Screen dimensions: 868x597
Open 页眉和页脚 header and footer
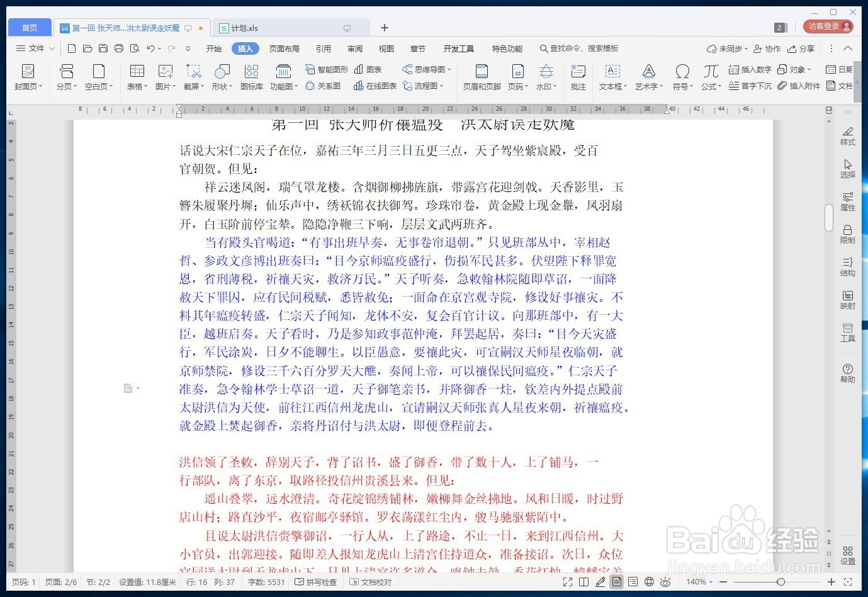482,77
